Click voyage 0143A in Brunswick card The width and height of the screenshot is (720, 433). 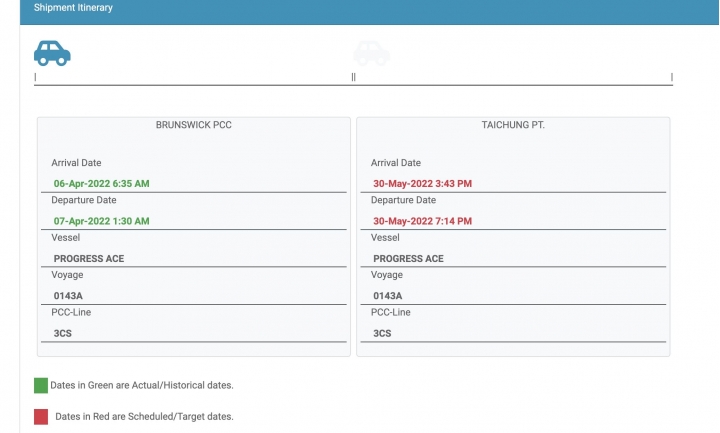68,296
